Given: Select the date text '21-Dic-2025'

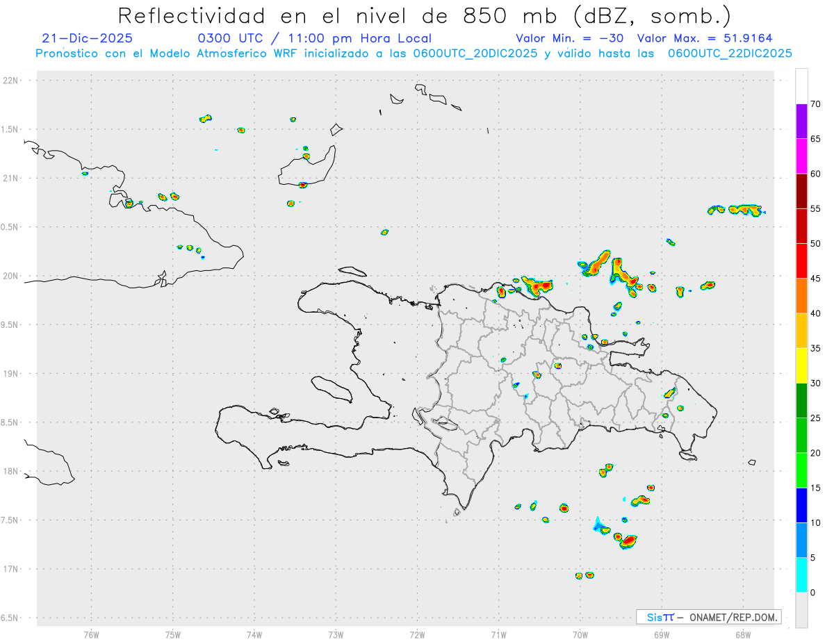Looking at the screenshot, I should click(x=88, y=38).
